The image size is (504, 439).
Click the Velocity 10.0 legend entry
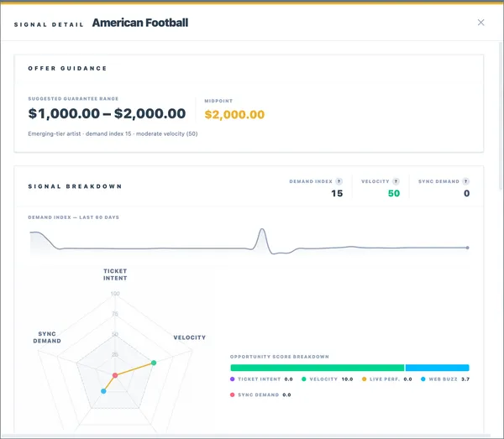point(328,379)
